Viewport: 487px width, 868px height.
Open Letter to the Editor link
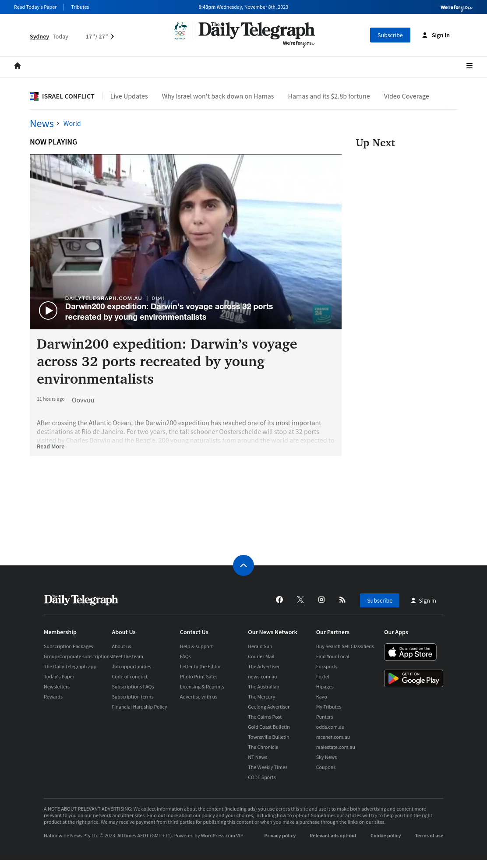pos(201,667)
